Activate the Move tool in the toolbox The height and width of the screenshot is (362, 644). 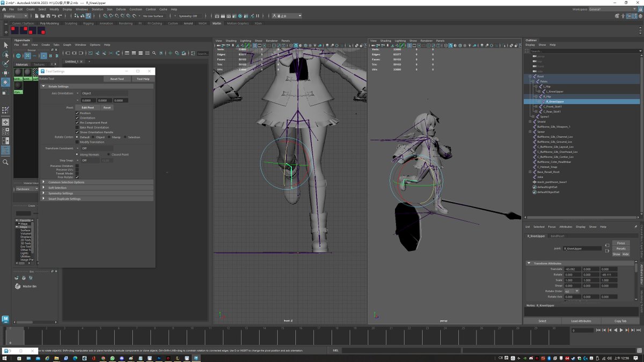click(x=5, y=73)
